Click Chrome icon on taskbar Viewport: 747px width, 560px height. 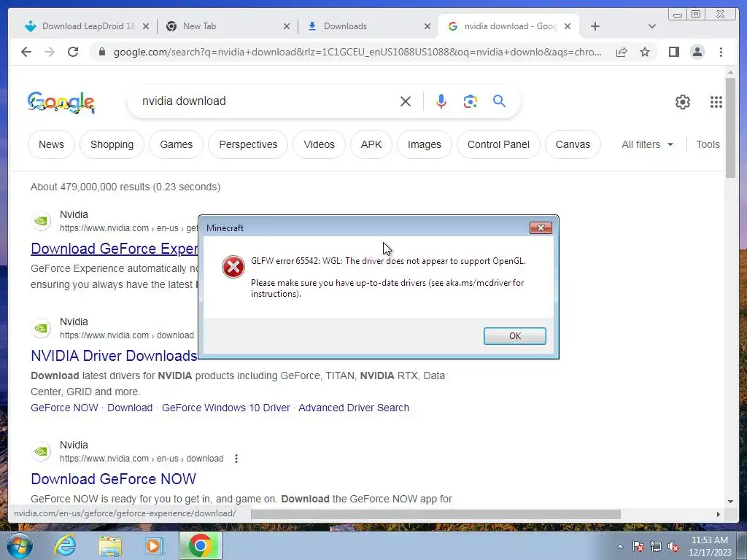click(201, 545)
